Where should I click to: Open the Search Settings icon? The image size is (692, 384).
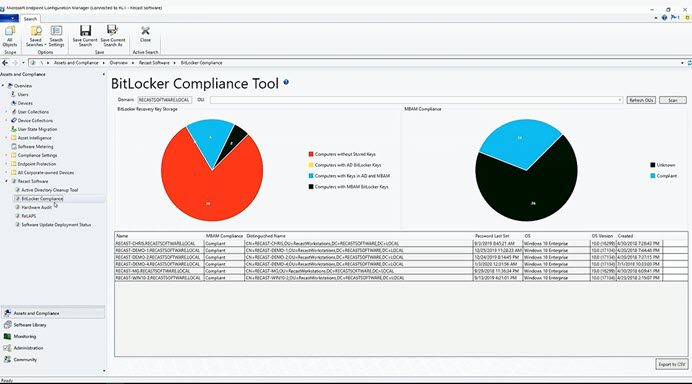56,36
